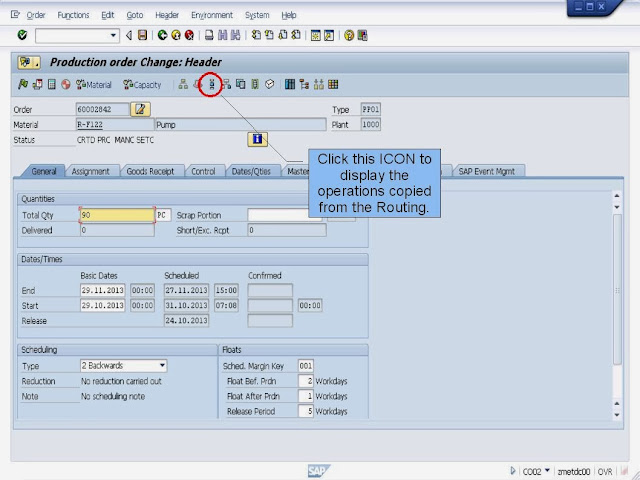Click the Generate Shortcut icon
The image size is (640, 480).
[x=329, y=36]
